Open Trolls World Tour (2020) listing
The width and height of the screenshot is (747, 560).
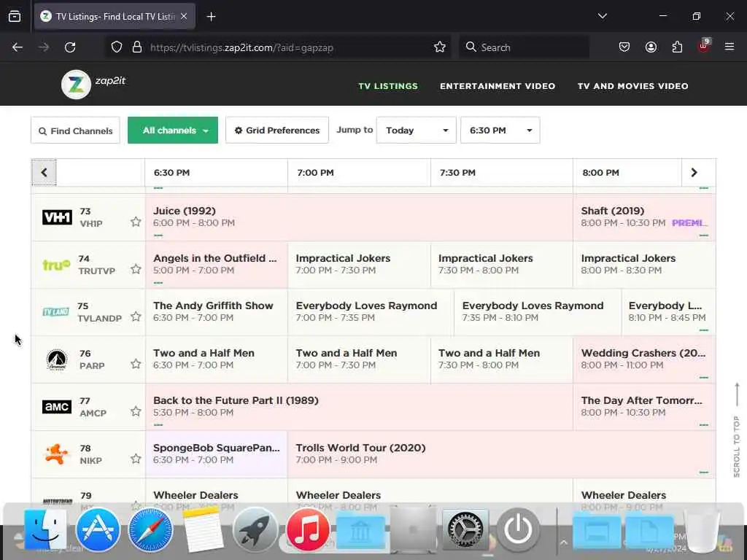501,454
